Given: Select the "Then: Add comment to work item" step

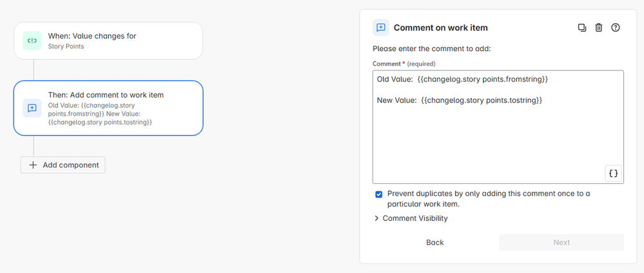Looking at the screenshot, I should click(x=108, y=108).
